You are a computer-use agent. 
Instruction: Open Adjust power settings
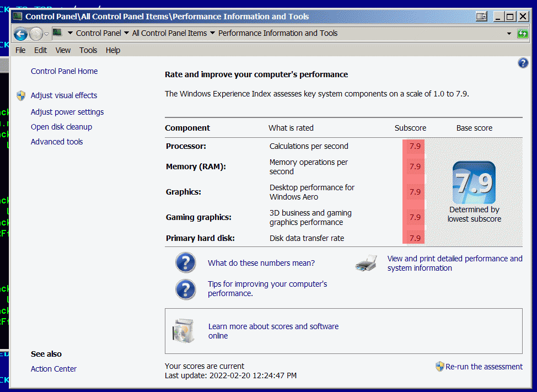(67, 112)
